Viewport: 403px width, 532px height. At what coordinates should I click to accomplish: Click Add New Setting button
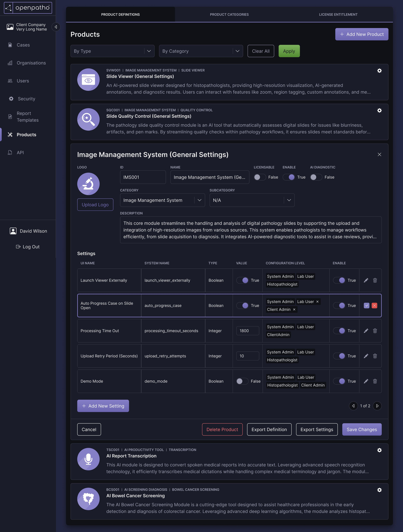click(103, 406)
